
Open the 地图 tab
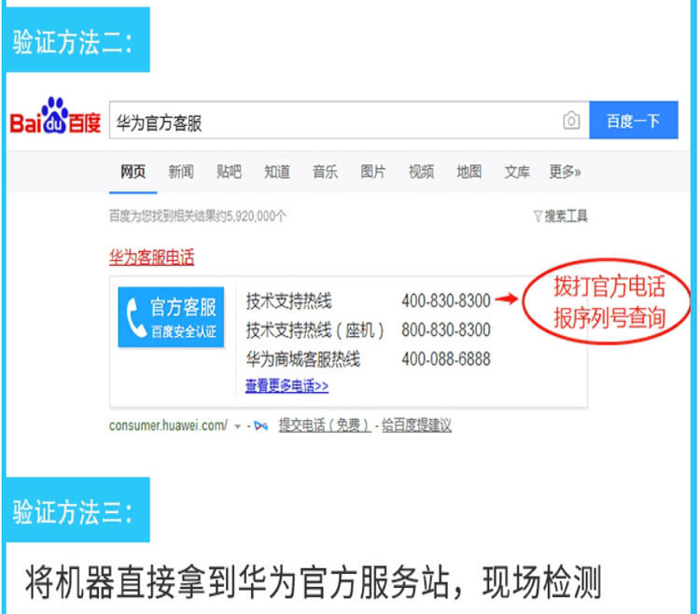tap(469, 172)
